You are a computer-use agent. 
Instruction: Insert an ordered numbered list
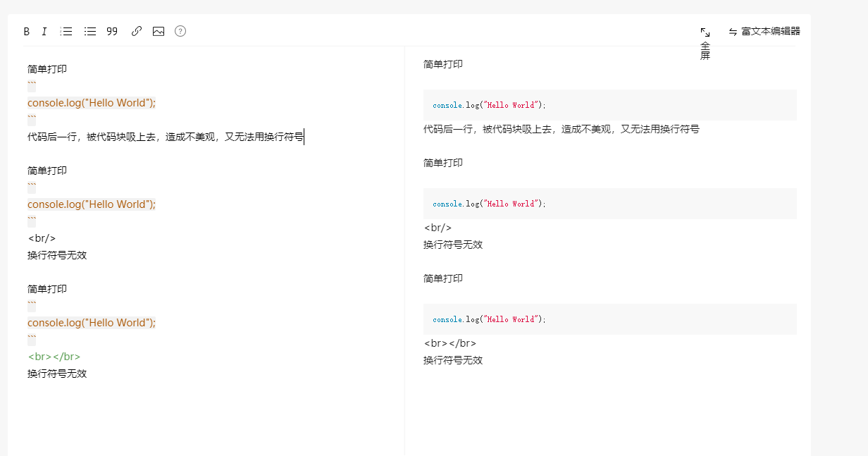66,32
